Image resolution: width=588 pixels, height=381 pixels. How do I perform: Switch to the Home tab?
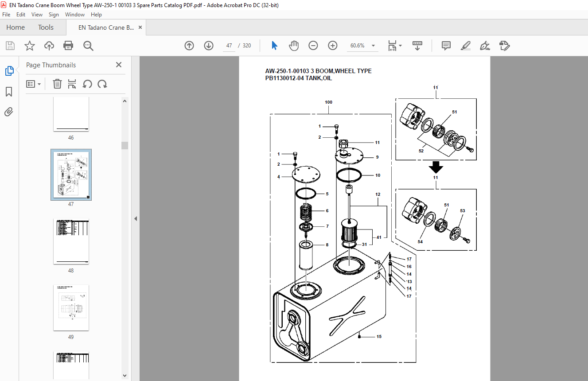coord(16,27)
